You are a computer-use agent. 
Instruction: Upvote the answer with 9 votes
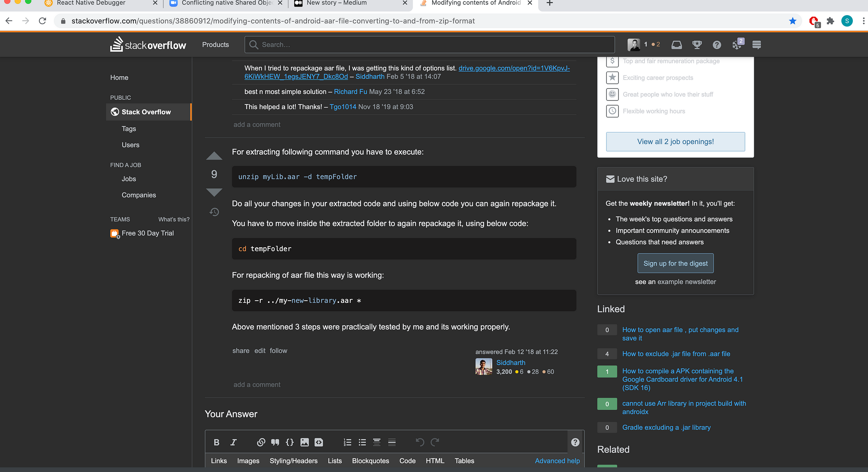point(214,156)
